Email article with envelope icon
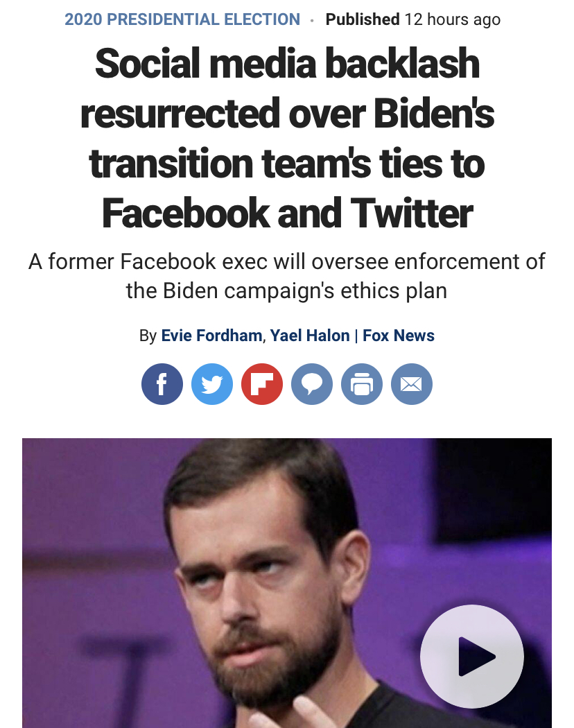This screenshot has width=574, height=728. tap(412, 384)
